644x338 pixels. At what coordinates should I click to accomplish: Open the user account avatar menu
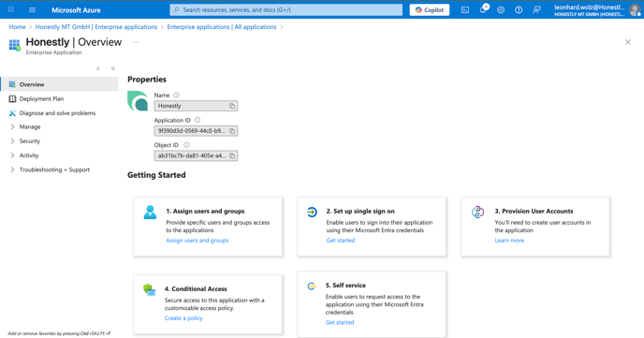coord(635,10)
